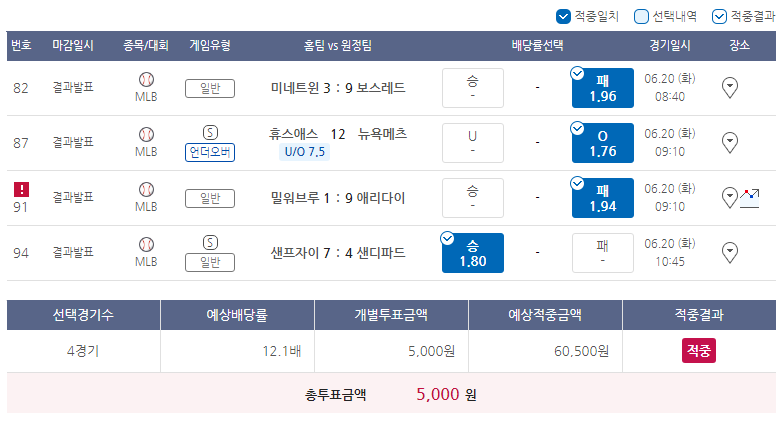The height and width of the screenshot is (428, 784).
Task: Click the 배당률선택 column header
Action: pos(538,46)
